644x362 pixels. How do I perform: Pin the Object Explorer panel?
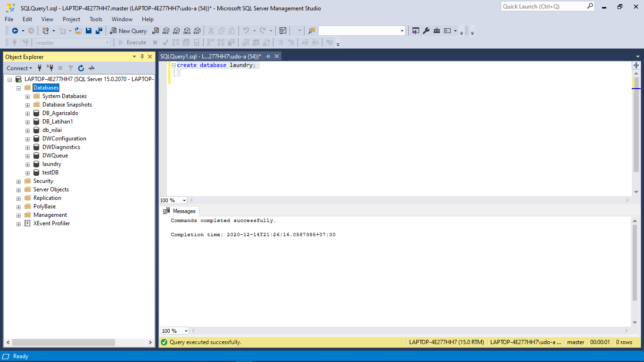point(142,57)
